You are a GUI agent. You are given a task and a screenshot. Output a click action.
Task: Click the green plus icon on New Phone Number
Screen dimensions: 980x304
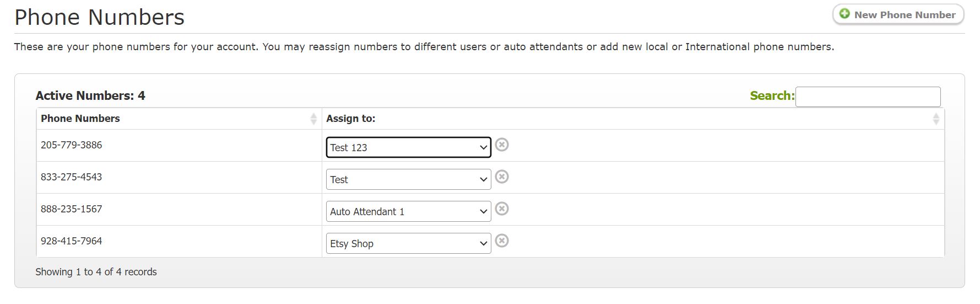coord(844,14)
